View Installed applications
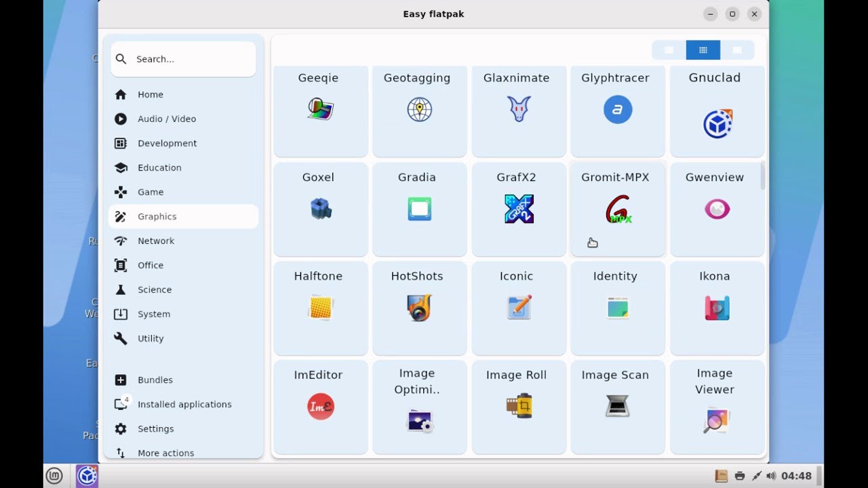This screenshot has height=488, width=868. (183, 404)
